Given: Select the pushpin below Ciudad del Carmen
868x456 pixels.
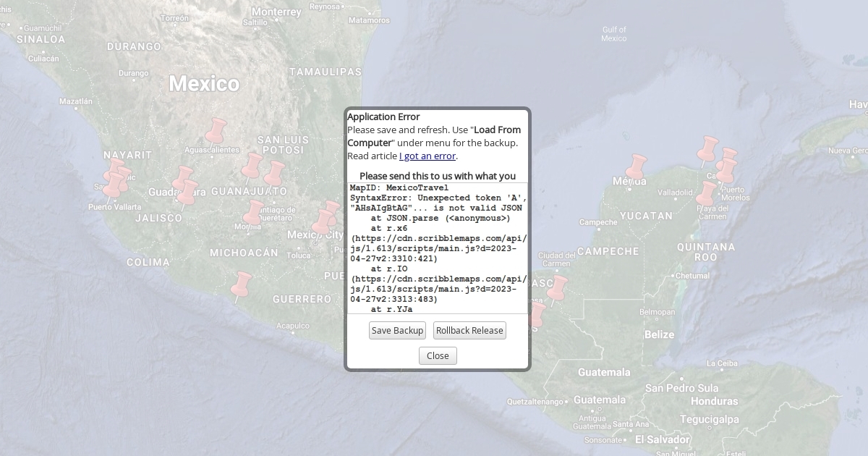Looking at the screenshot, I should pyautogui.click(x=556, y=290).
